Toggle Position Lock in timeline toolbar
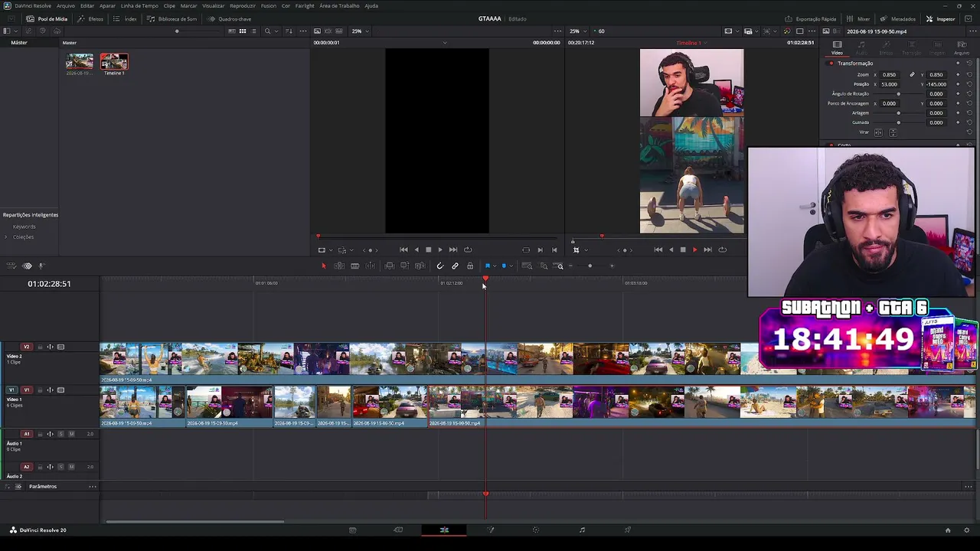The image size is (980, 551). (x=470, y=266)
